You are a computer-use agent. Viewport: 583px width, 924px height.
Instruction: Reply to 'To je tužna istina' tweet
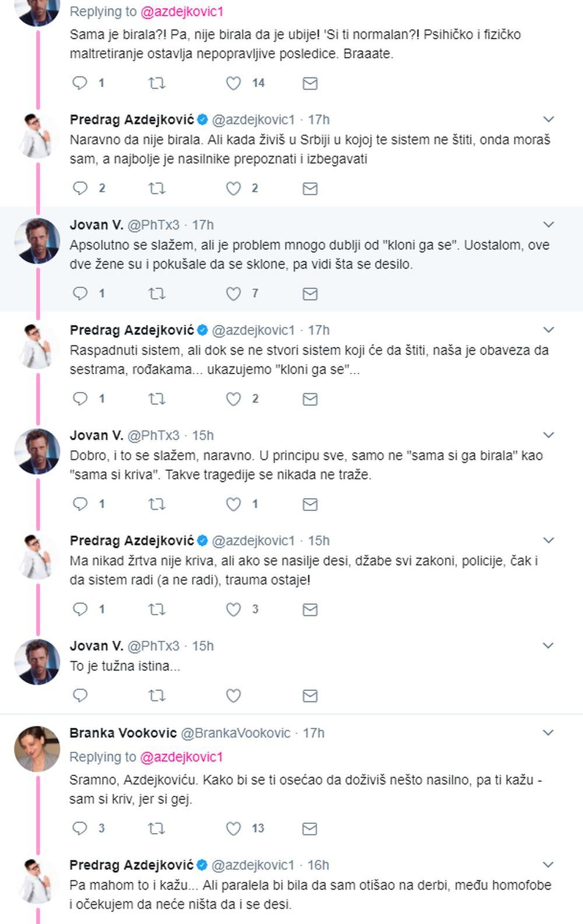[x=80, y=696]
